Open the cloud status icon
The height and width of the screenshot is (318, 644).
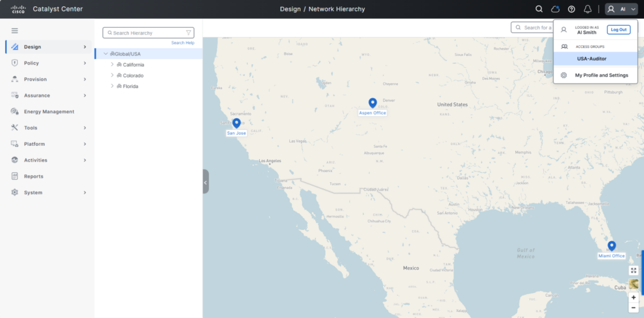[x=555, y=9]
